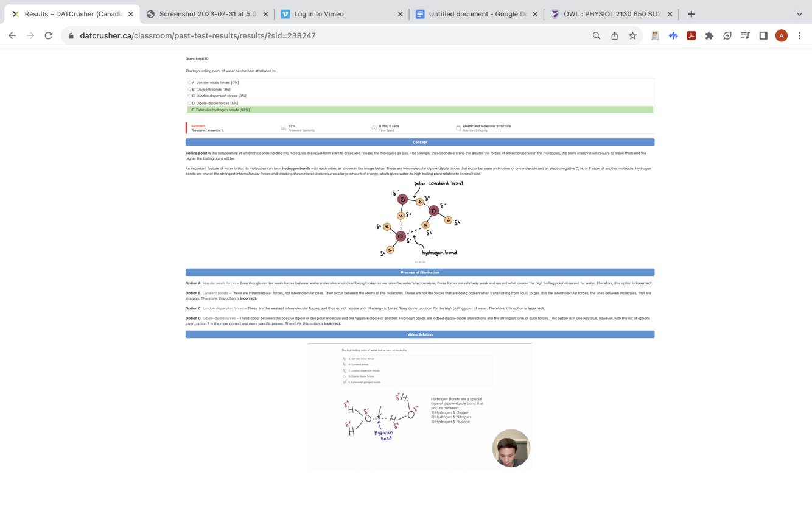Click the 0 min, 0 secs value
The width and height of the screenshot is (812, 508).
[389, 126]
